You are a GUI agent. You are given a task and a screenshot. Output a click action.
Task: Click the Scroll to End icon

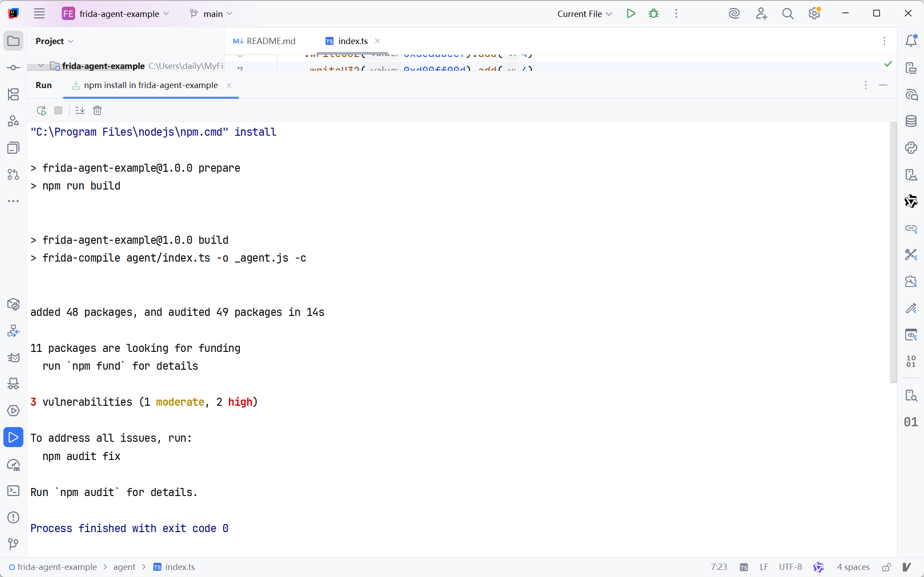pyautogui.click(x=80, y=110)
